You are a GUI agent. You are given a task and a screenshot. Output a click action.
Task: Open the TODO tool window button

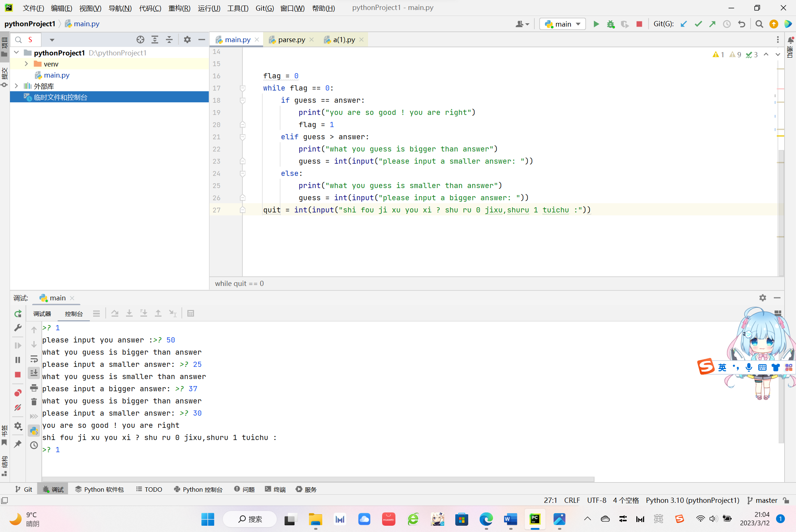(x=149, y=489)
